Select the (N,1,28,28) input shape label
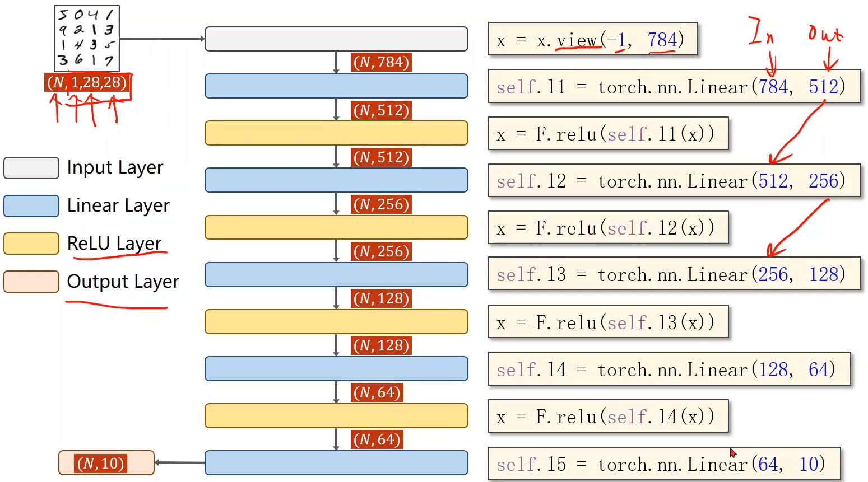This screenshot has height=482, width=868. tap(87, 82)
